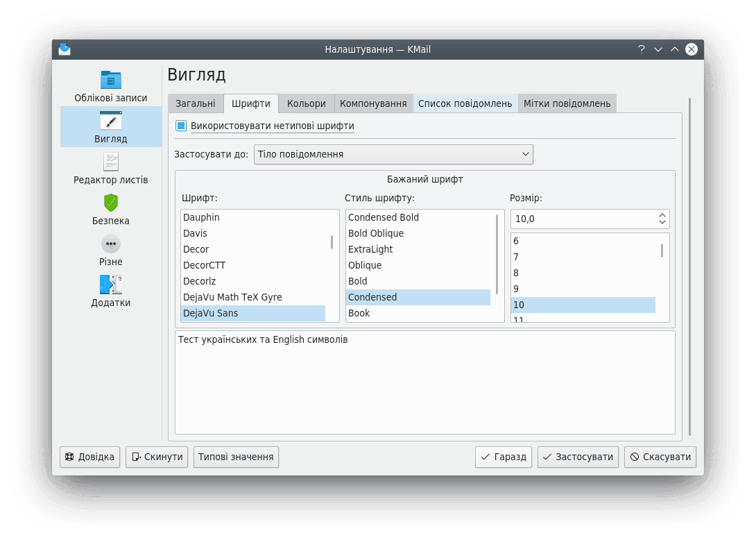Open the Редактор листів composer icon

pos(111,162)
